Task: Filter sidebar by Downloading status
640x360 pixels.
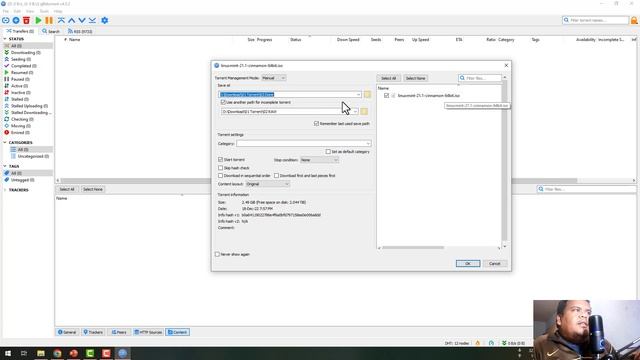Action: (25, 53)
